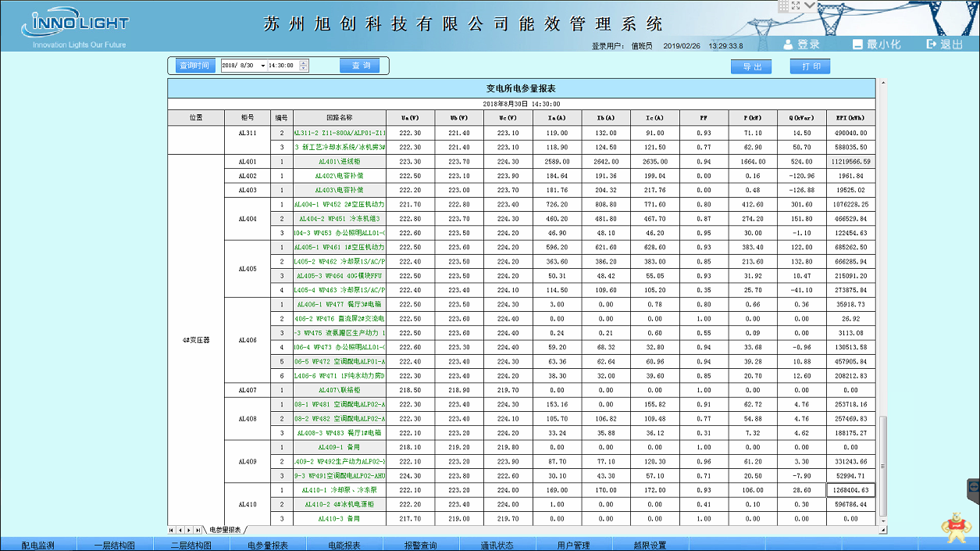The width and height of the screenshot is (980, 551).
Task: Go to first sheet using sheet navigation arrow
Action: pyautogui.click(x=172, y=530)
